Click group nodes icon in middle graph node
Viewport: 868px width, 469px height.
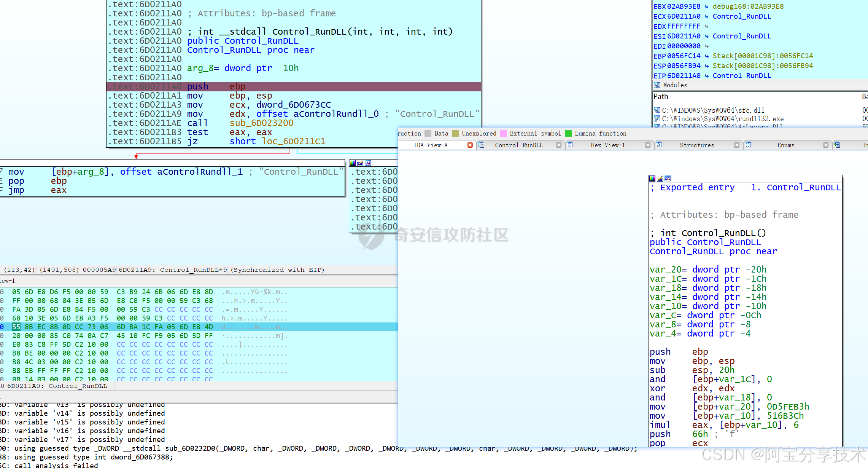tap(368, 163)
